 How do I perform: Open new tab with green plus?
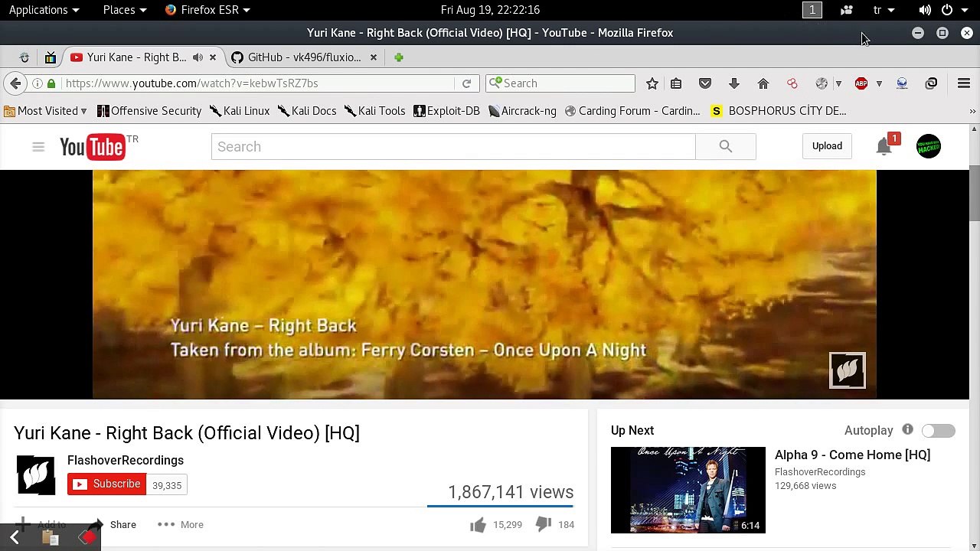[x=398, y=57]
